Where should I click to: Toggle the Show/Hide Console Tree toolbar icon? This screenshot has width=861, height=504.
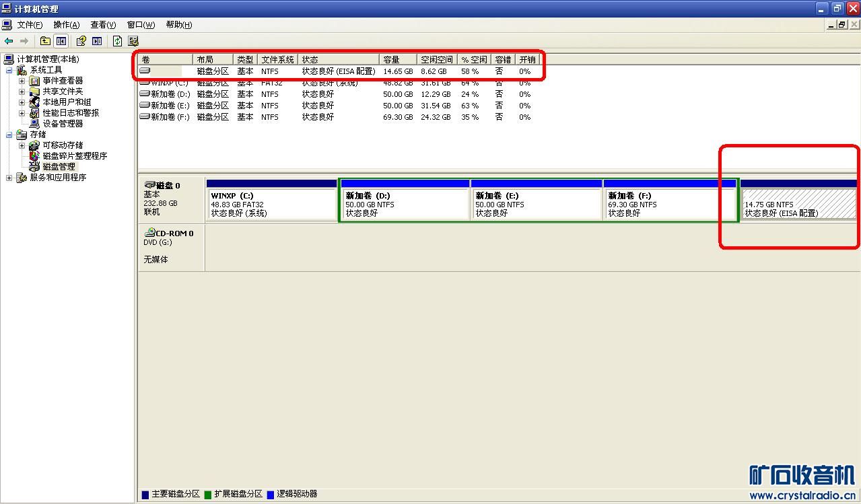(x=61, y=41)
